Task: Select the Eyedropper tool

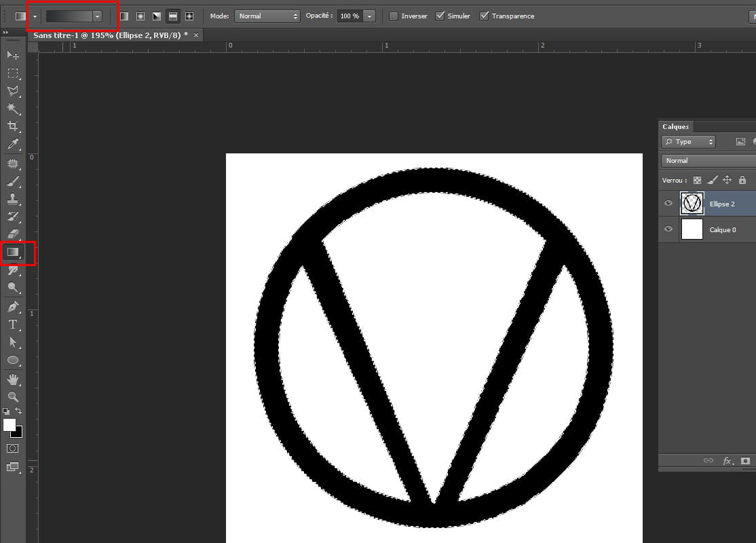Action: [13, 144]
